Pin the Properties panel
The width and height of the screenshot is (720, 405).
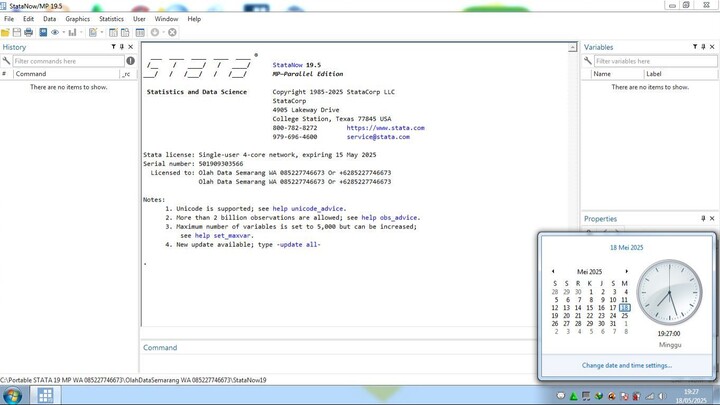click(703, 219)
